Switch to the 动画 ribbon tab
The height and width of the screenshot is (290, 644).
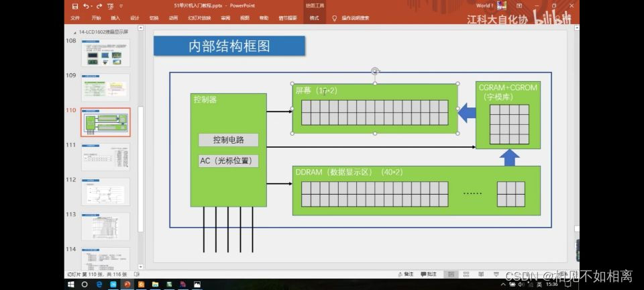tap(173, 18)
